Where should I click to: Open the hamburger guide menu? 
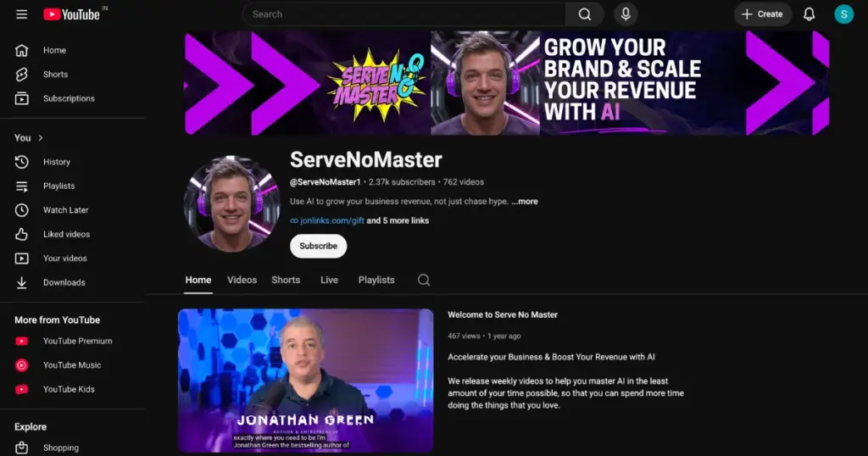pyautogui.click(x=21, y=14)
